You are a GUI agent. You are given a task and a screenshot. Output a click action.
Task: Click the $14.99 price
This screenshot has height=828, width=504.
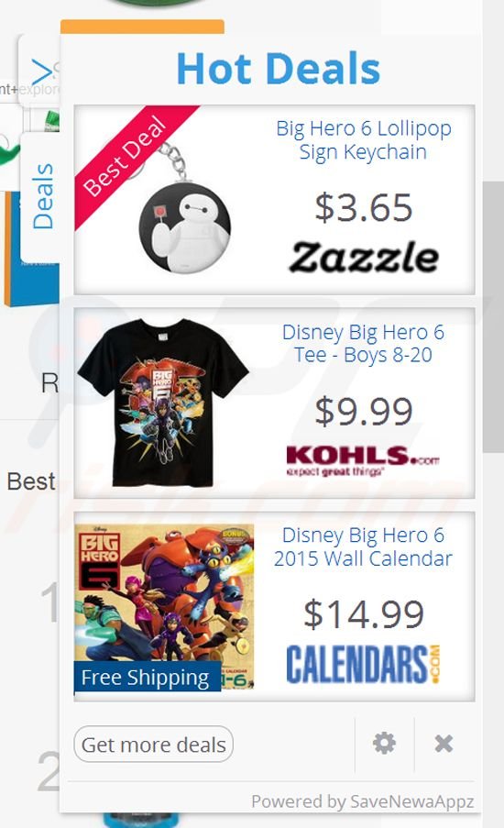pyautogui.click(x=364, y=613)
